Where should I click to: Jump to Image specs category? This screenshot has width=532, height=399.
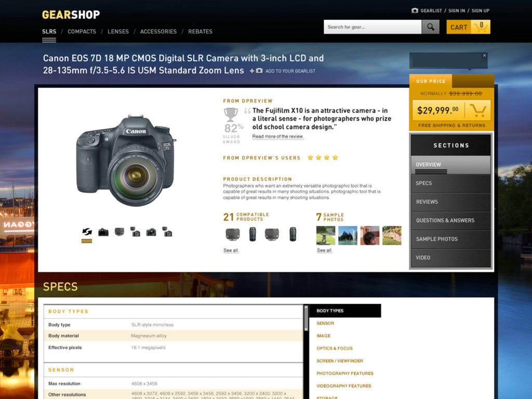323,336
